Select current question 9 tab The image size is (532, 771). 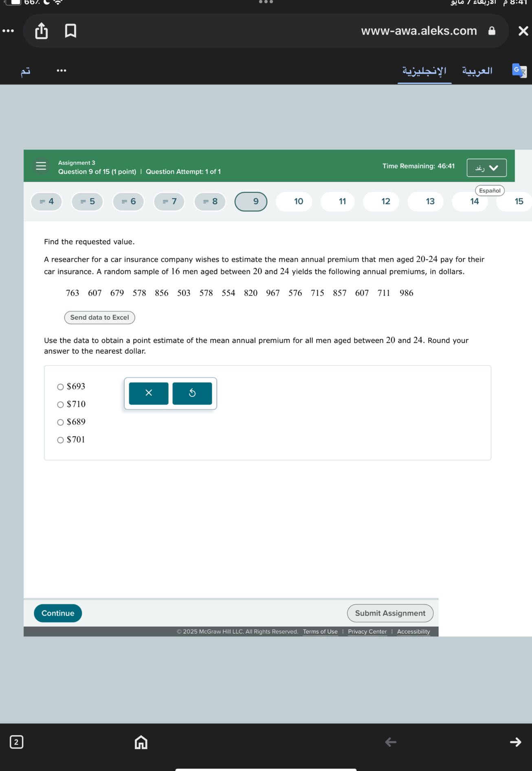pos(251,201)
